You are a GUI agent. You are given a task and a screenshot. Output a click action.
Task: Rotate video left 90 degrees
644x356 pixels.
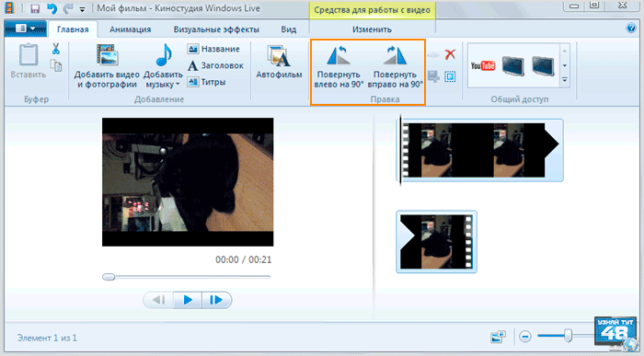coord(339,66)
